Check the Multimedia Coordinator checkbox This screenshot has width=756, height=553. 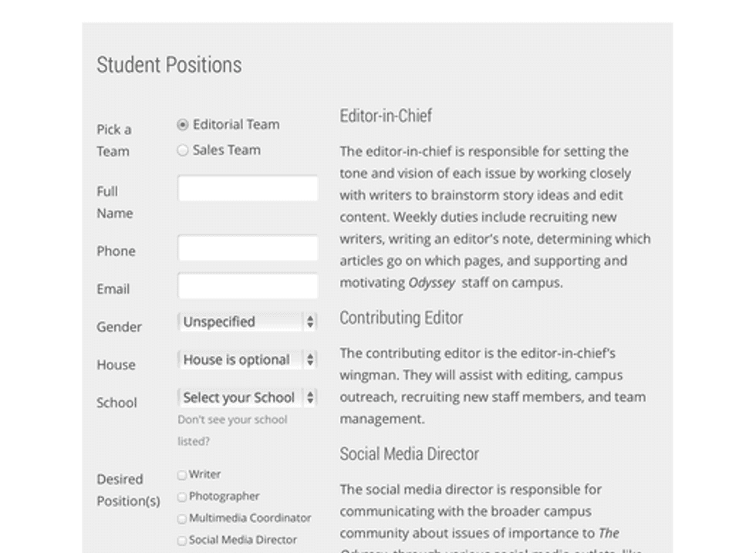pyautogui.click(x=182, y=518)
